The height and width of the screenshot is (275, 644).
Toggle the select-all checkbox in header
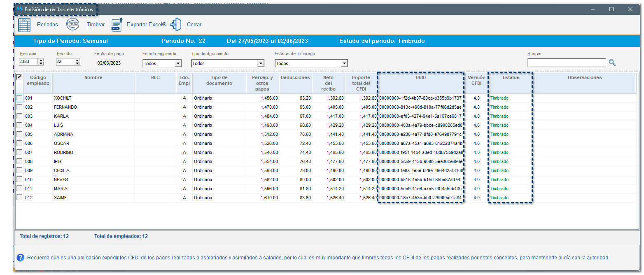tap(19, 77)
